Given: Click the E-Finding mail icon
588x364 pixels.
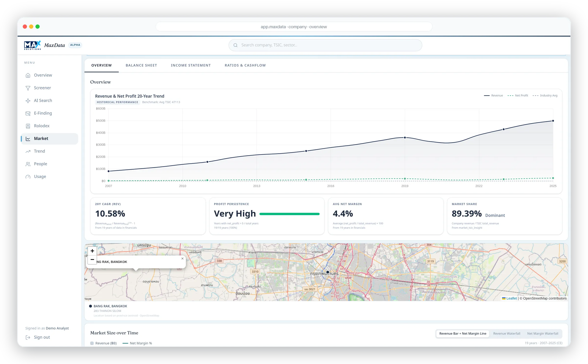Looking at the screenshot, I should (x=28, y=113).
